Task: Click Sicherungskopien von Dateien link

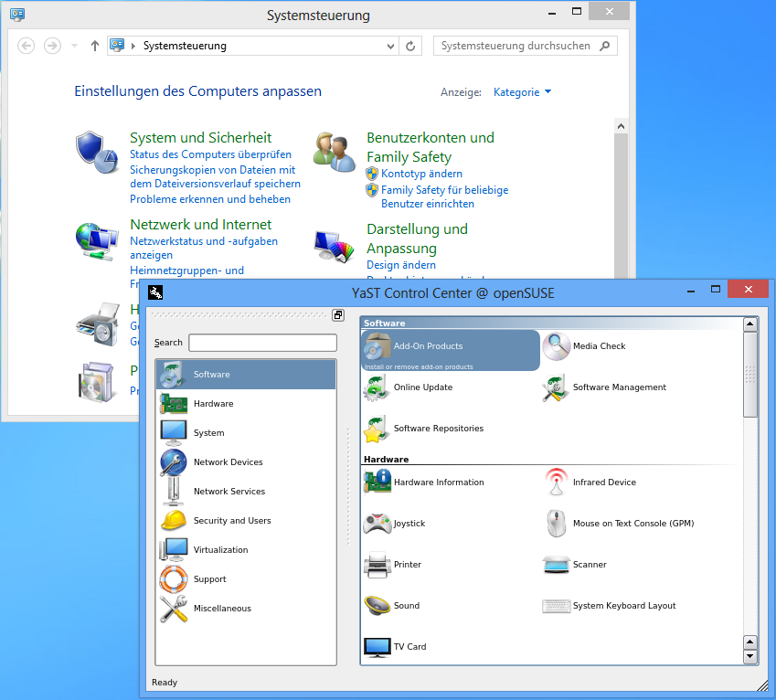Action: [x=215, y=176]
